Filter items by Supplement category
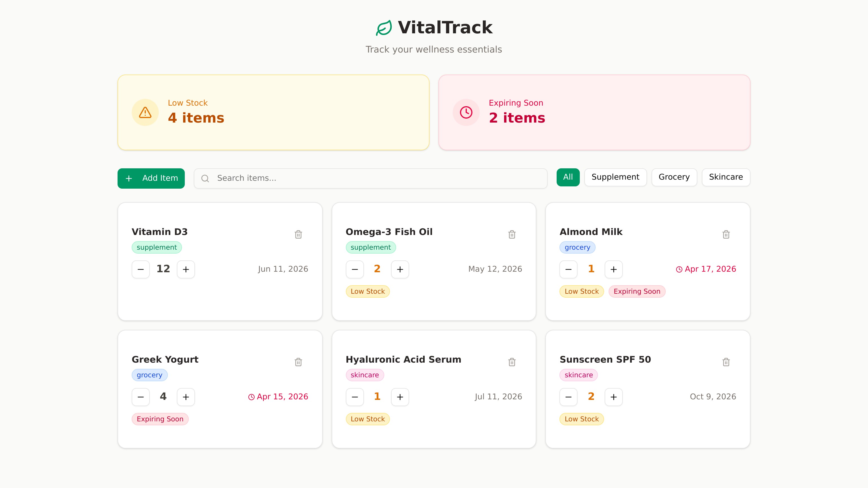Screen dimensions: 868x488 click(615, 177)
